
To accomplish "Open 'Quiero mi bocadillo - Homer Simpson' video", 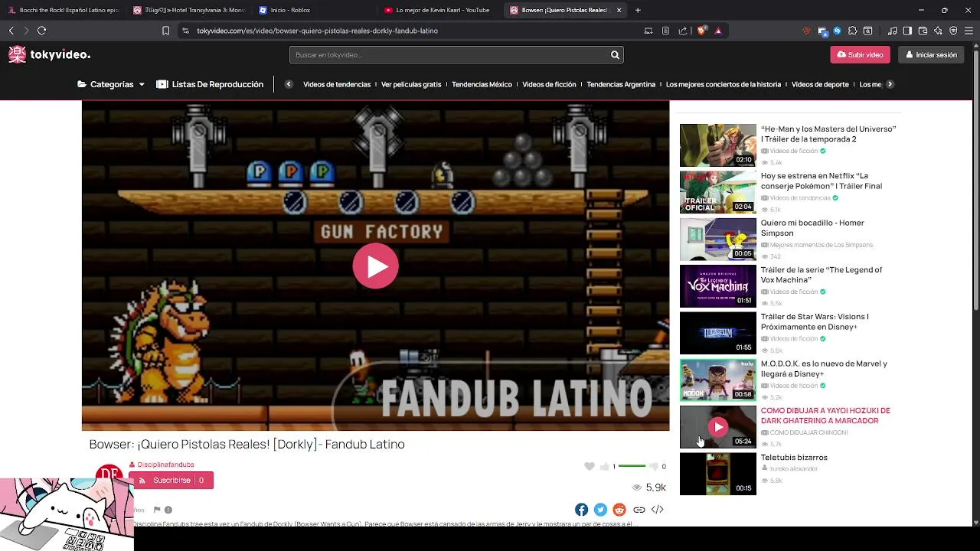I will click(812, 227).
